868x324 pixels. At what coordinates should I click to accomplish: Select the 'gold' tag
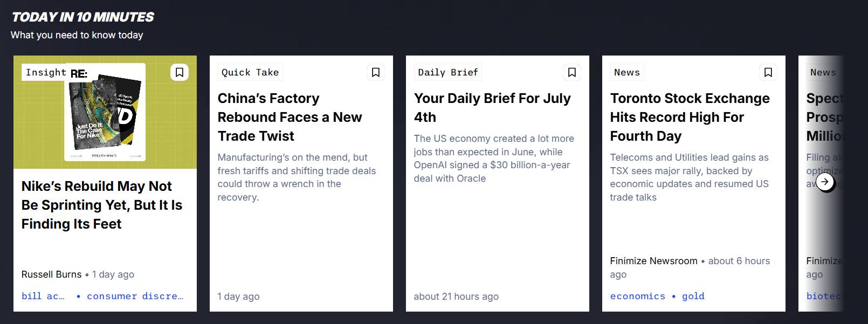coord(693,296)
